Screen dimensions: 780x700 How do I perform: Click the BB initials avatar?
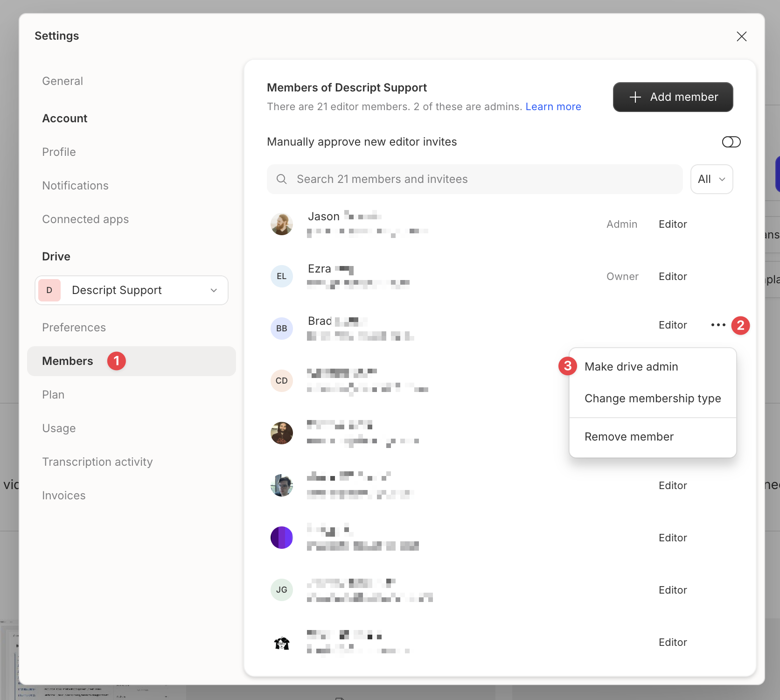[282, 329]
